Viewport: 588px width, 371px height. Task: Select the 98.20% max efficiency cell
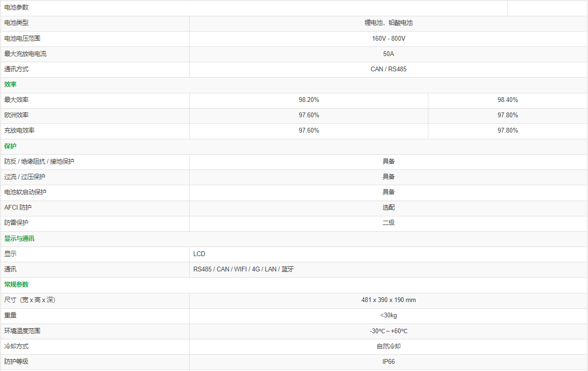pyautogui.click(x=309, y=100)
